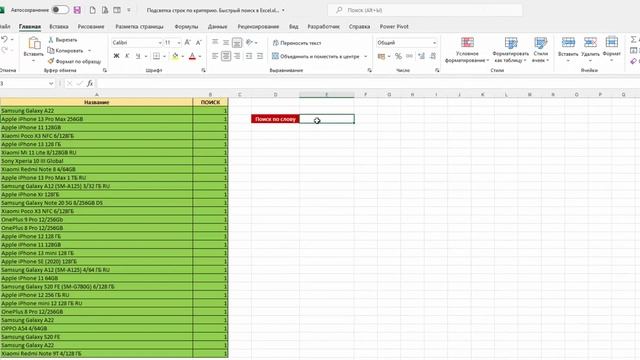Click the Paste (Вставить) clipboard icon
This screenshot has width=640, height=360.
pos(34,43)
